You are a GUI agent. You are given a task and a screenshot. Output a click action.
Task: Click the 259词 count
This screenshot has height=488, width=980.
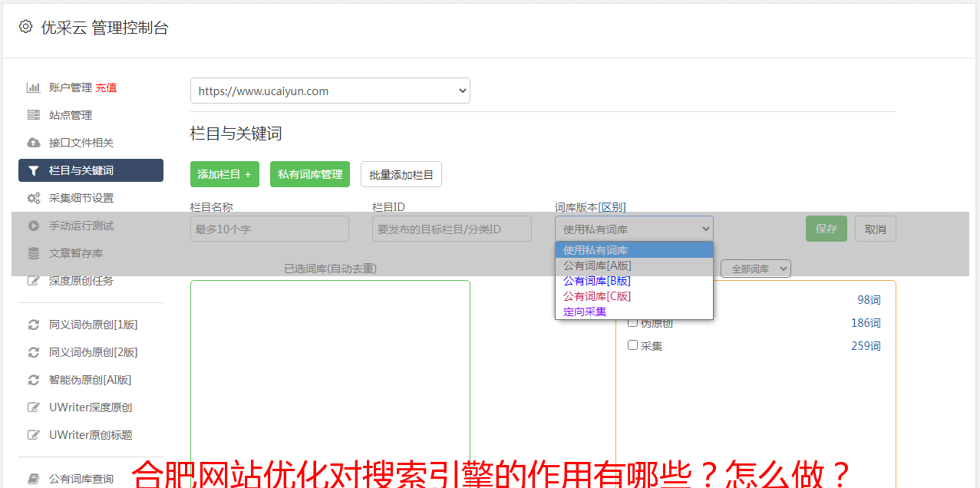(x=866, y=346)
